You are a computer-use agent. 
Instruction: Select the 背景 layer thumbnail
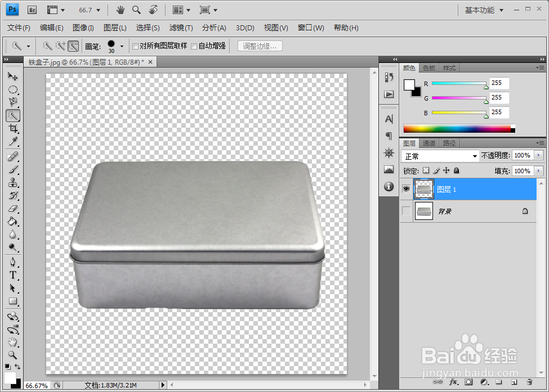[x=423, y=211]
